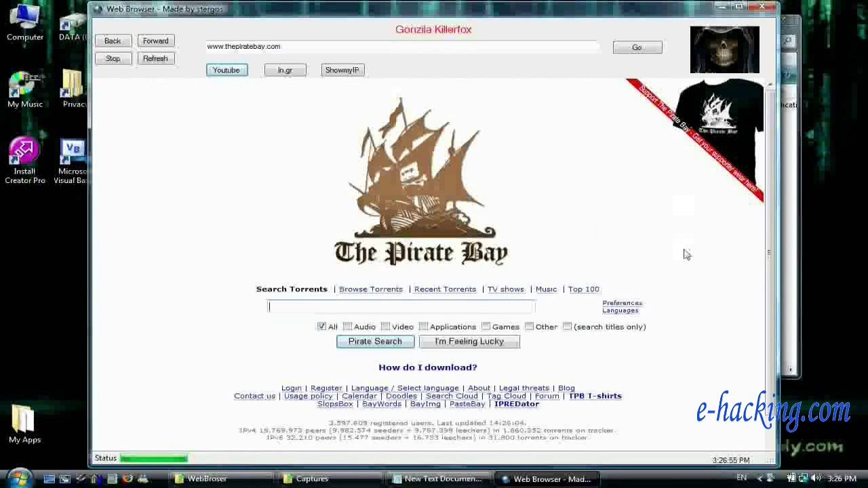The height and width of the screenshot is (488, 868).
Task: Click the volume icon in the system tray
Action: [x=816, y=479]
